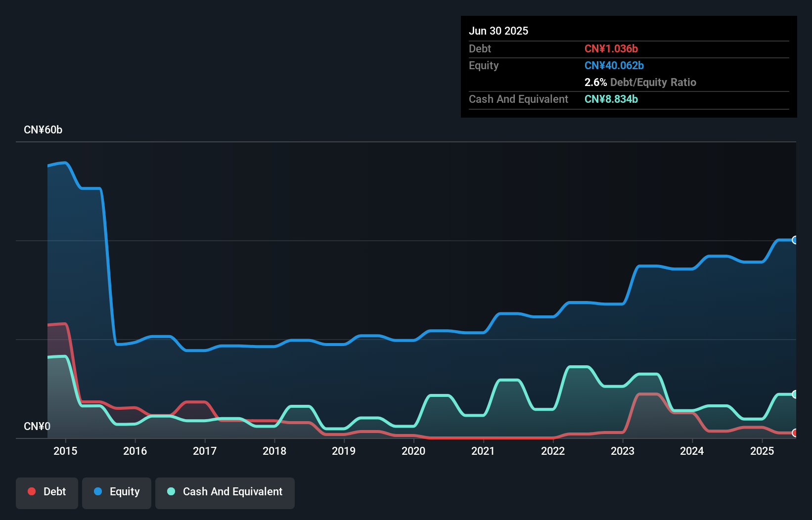The width and height of the screenshot is (812, 520).
Task: Click the CN¥60b y-axis label
Action: pyautogui.click(x=43, y=130)
